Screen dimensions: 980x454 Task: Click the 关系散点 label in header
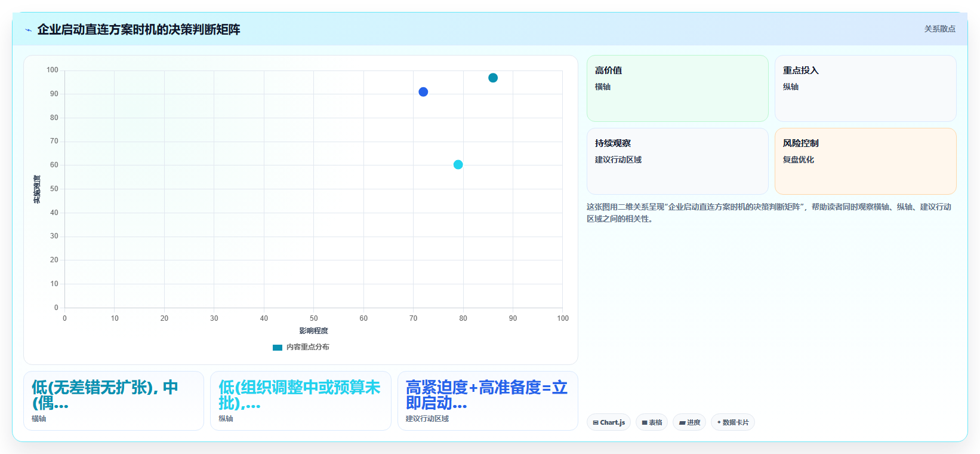pos(939,29)
